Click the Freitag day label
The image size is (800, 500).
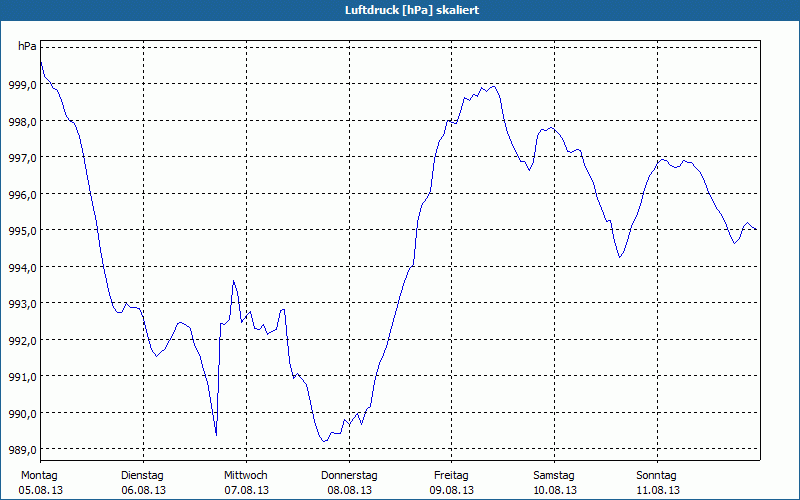tap(451, 476)
